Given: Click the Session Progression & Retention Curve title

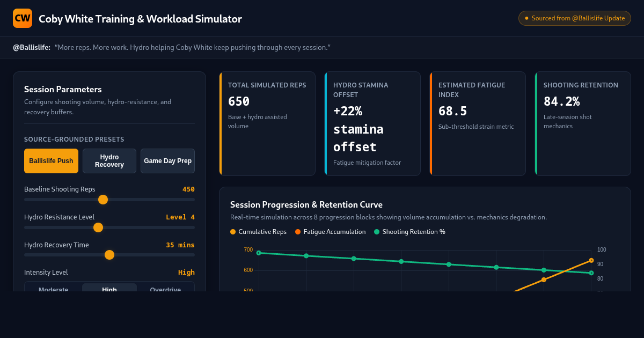Looking at the screenshot, I should pos(306,204).
